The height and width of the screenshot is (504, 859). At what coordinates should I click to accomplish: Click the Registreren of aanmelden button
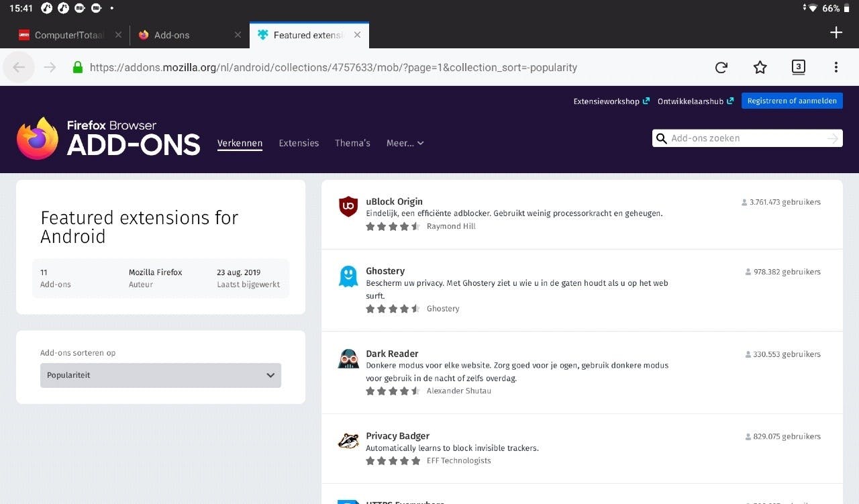[x=792, y=101]
